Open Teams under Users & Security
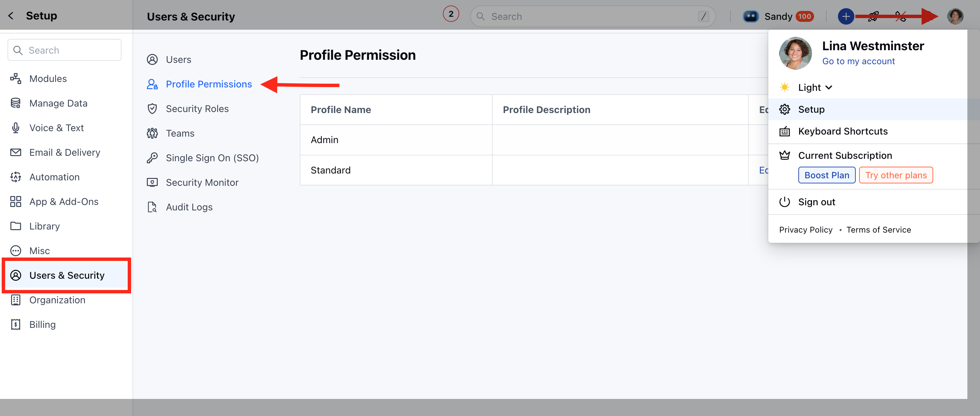 [x=180, y=133]
